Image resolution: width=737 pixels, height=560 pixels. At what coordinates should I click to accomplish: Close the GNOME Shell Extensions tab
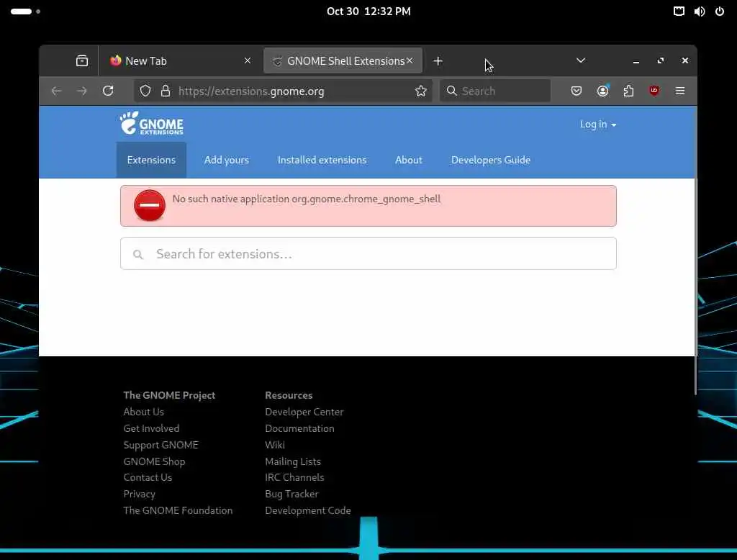tap(410, 60)
